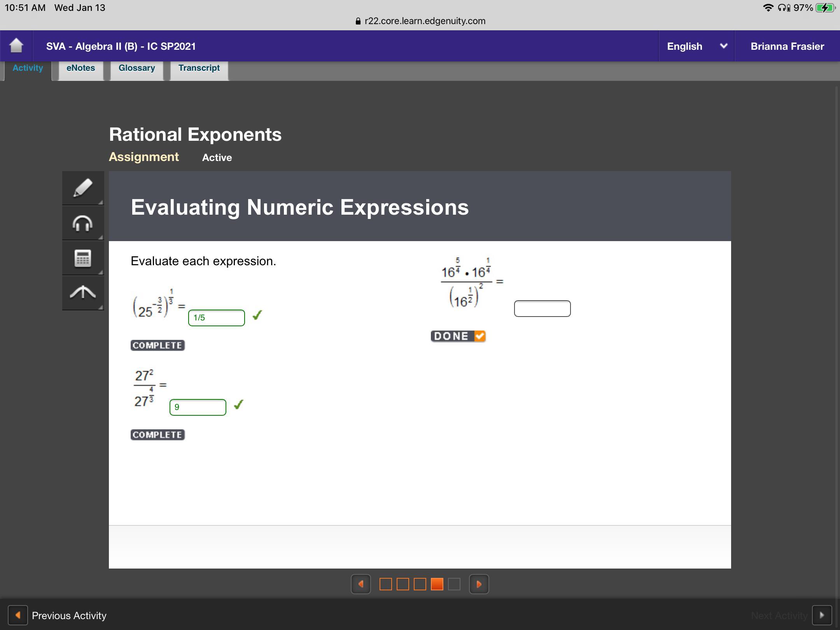Screen dimensions: 840x630
Task: Click the empty answer input box
Action: tap(542, 308)
